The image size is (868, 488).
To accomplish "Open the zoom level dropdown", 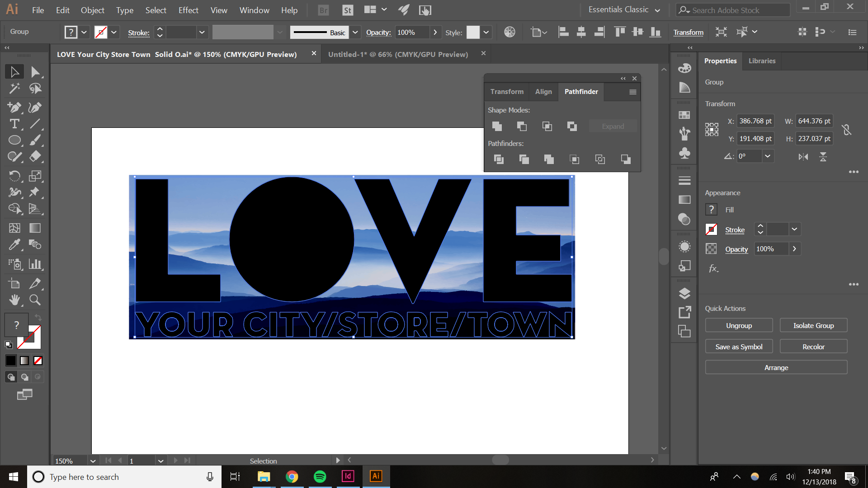I will point(93,461).
